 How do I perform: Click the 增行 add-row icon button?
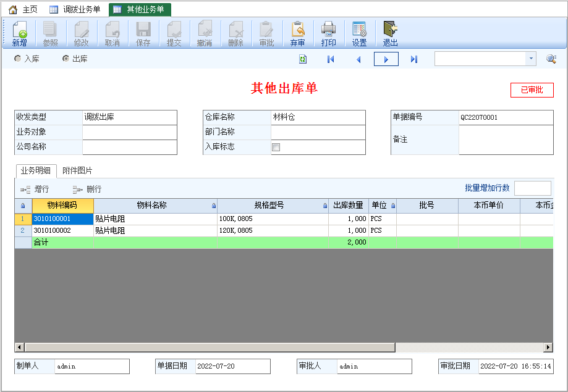35,189
